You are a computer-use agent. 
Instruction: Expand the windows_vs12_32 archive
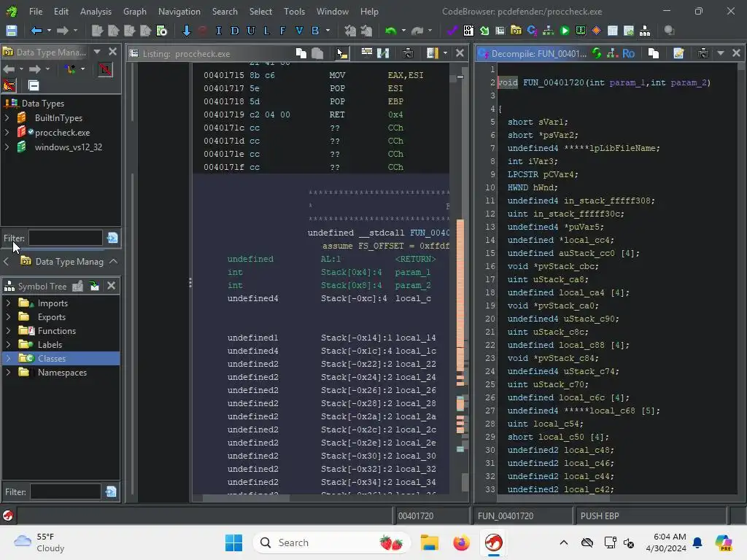tap(7, 147)
